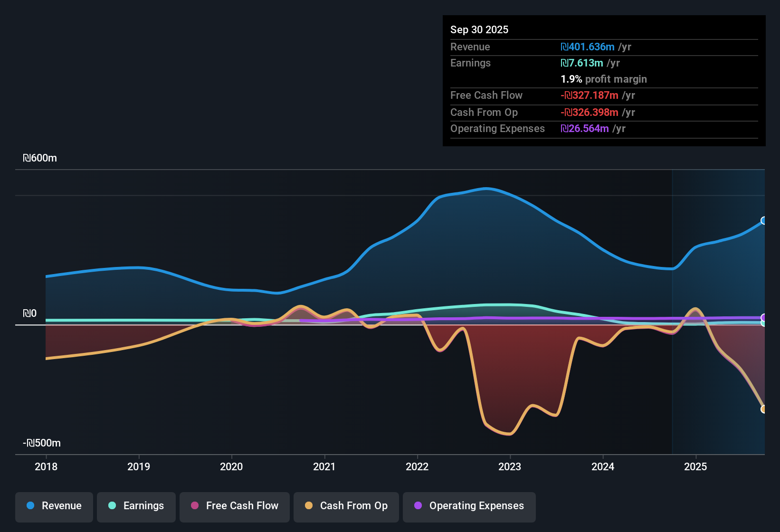The width and height of the screenshot is (780, 532).
Task: Expand the Cash From Op legend entry
Action: [x=346, y=506]
